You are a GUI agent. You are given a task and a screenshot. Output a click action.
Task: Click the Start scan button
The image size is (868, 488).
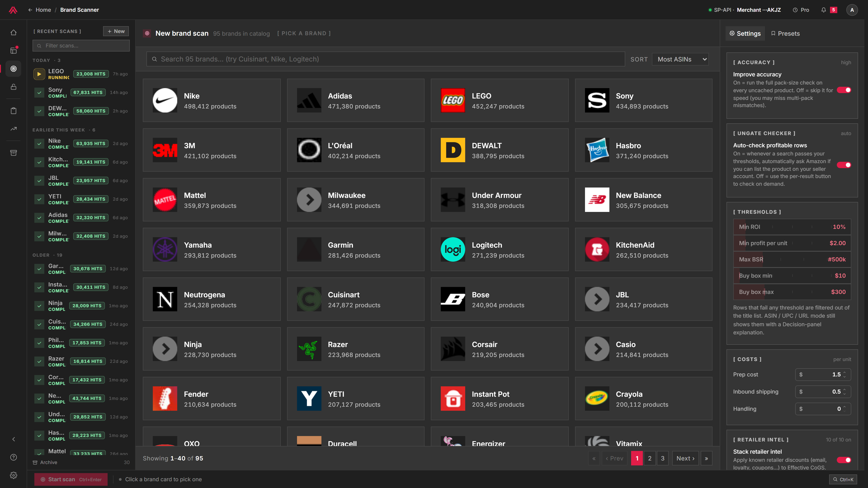coord(71,479)
